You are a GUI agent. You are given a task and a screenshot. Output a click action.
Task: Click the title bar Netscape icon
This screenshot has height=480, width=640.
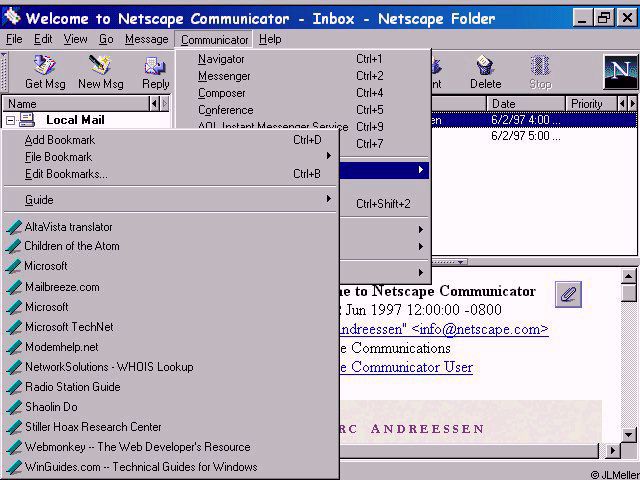tap(11, 17)
